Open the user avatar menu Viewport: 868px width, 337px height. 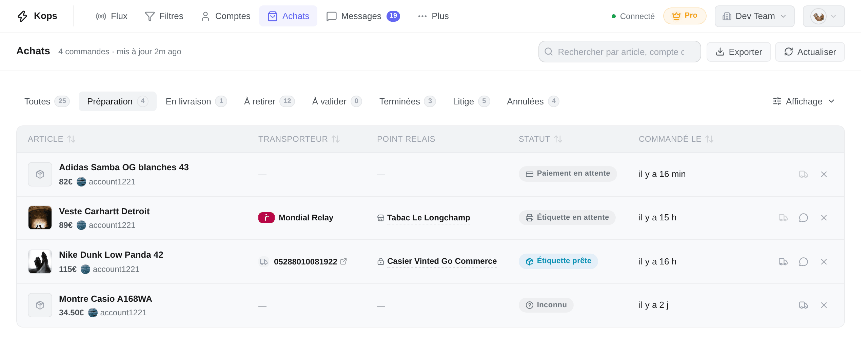[824, 16]
